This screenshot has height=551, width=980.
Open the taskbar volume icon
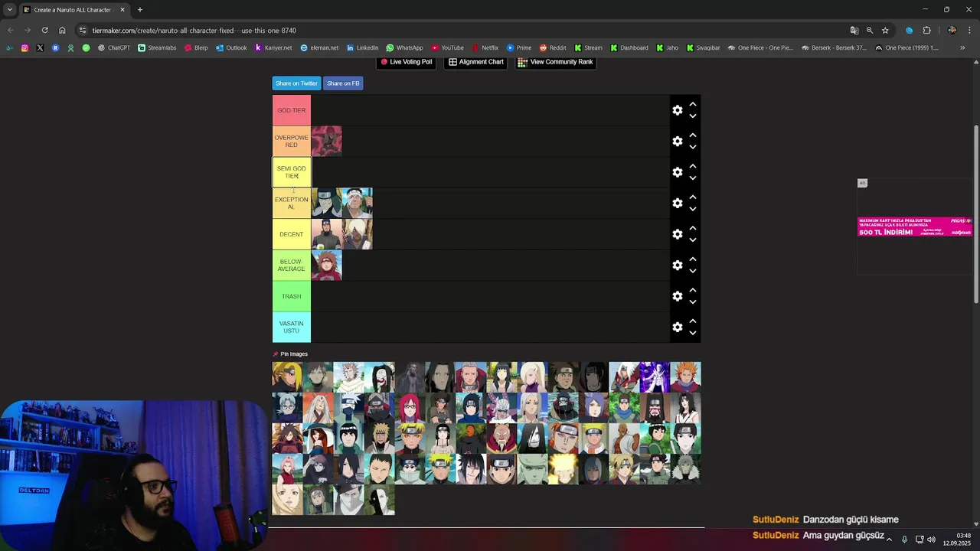coord(931,540)
